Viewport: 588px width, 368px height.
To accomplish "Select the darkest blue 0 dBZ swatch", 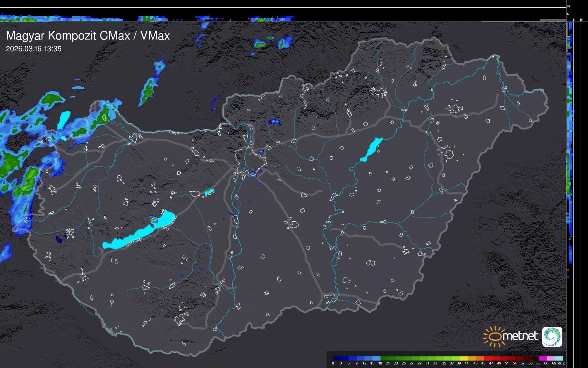I will pyautogui.click(x=337, y=358).
